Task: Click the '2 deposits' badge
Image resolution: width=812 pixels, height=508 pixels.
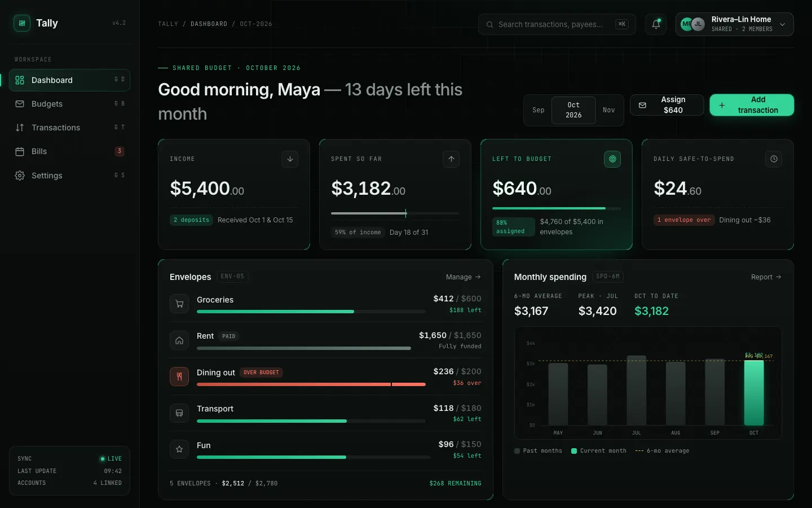Action: (191, 220)
